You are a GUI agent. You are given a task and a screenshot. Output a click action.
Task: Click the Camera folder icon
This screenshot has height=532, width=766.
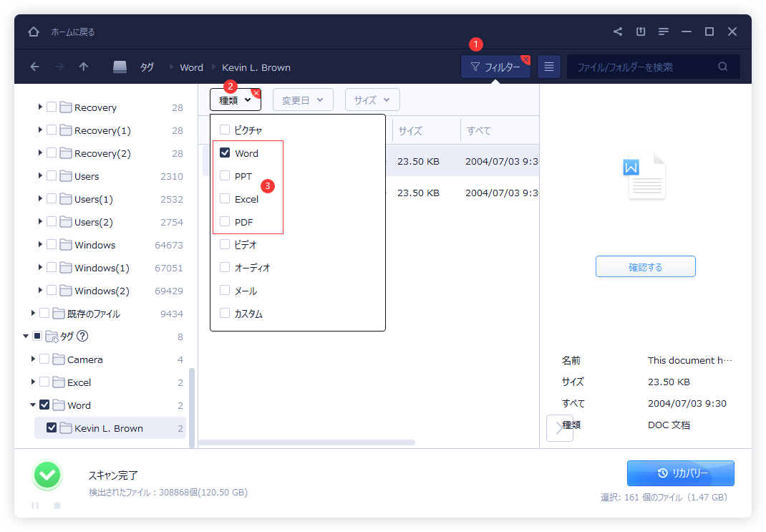(59, 359)
